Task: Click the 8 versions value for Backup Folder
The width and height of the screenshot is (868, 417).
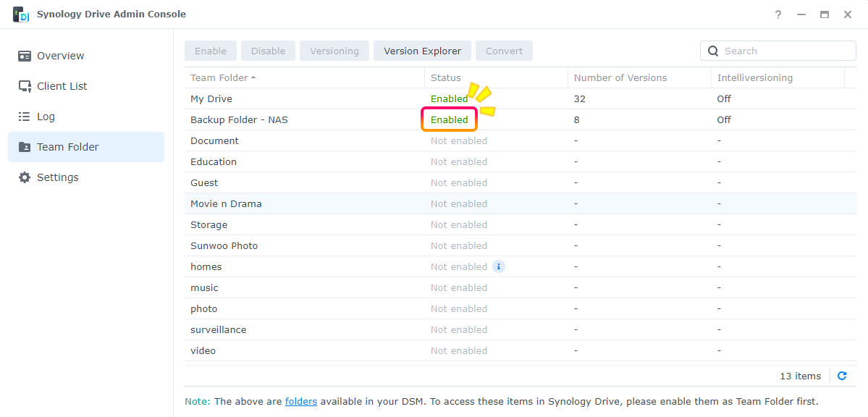Action: pos(577,119)
